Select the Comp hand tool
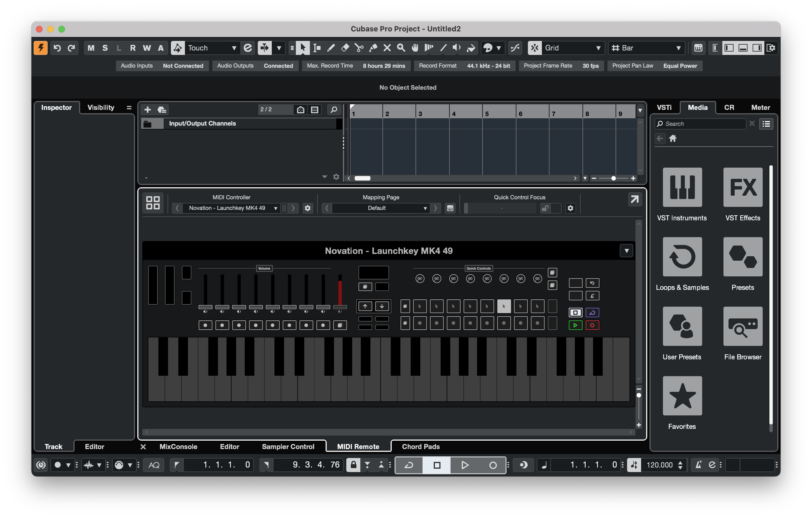Image resolution: width=812 pixels, height=518 pixels. 415,48
